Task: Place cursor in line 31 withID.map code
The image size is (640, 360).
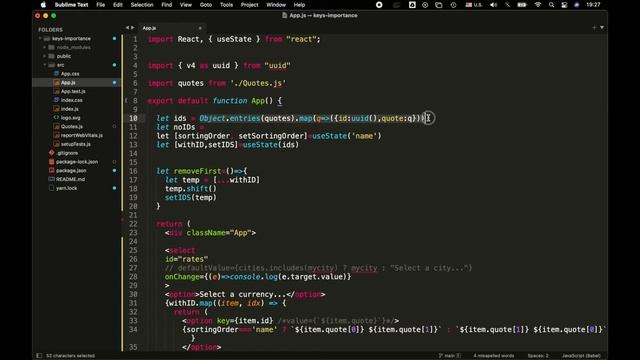Action: pos(225,303)
